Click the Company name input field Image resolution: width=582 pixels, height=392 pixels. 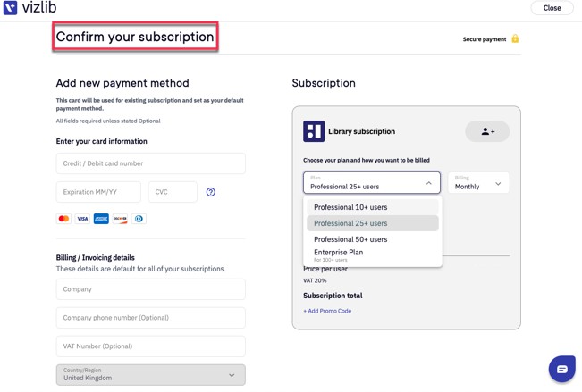[151, 289]
